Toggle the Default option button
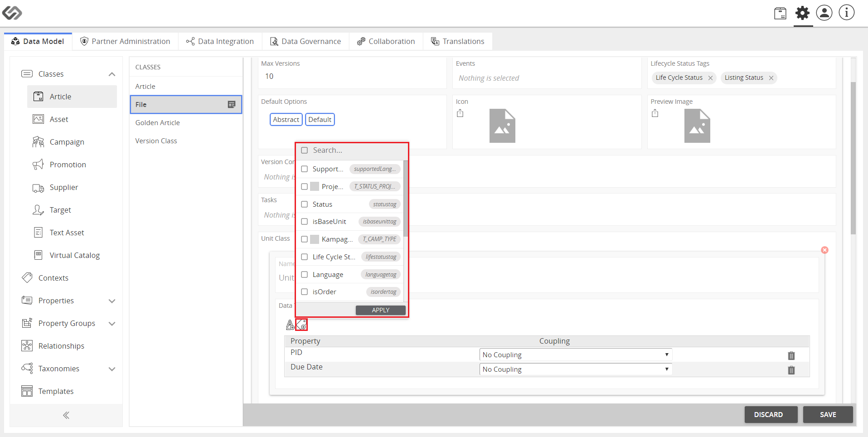 point(320,119)
